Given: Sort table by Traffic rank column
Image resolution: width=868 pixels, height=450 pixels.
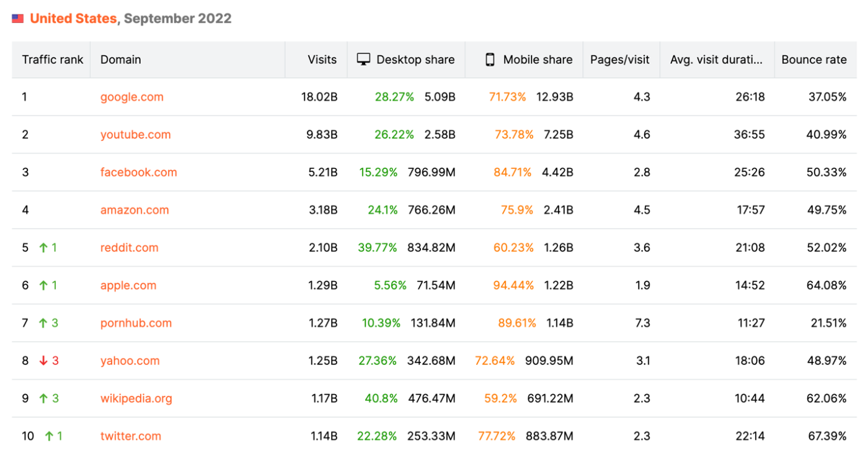Looking at the screenshot, I should point(53,60).
